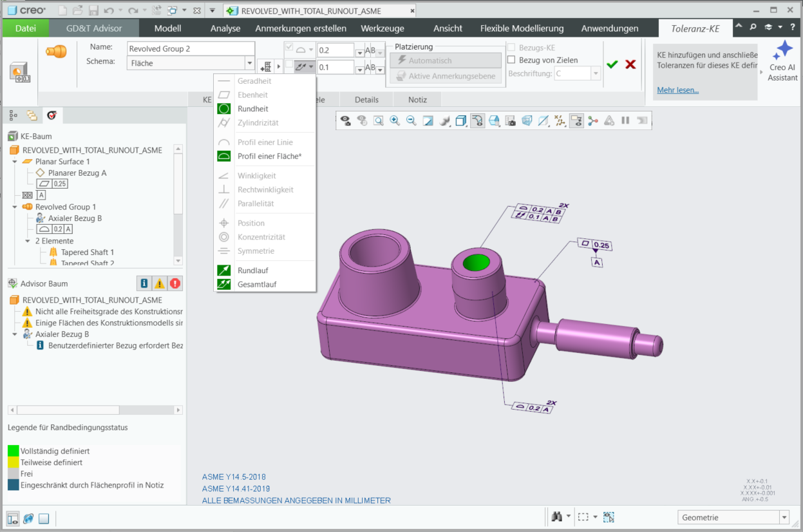Collapse the Axialer Bezug B advisor node
Viewport: 803px width, 532px height.
(15, 334)
